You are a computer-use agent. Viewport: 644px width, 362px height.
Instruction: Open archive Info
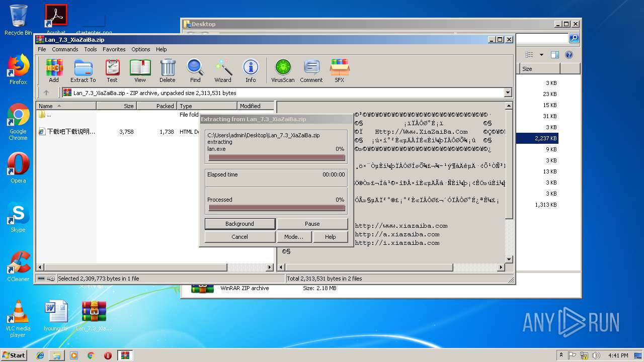click(251, 70)
